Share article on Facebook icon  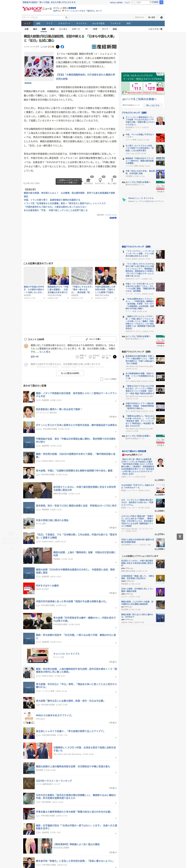tap(62, 47)
